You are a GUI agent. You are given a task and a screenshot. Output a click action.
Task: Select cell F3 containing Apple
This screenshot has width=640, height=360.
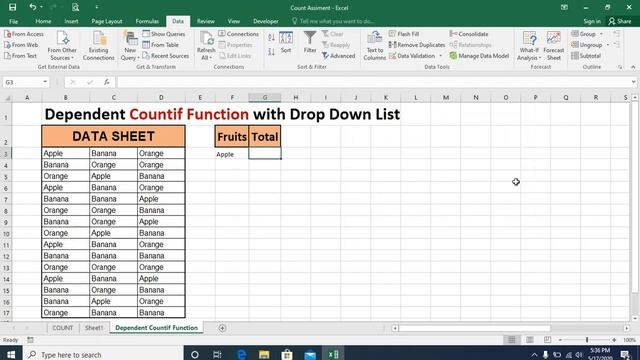coord(232,154)
